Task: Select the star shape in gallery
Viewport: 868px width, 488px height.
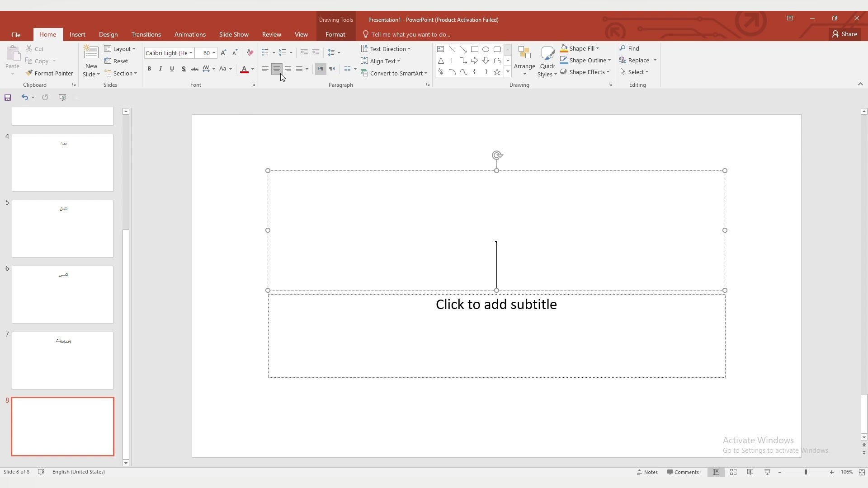Action: click(x=497, y=72)
